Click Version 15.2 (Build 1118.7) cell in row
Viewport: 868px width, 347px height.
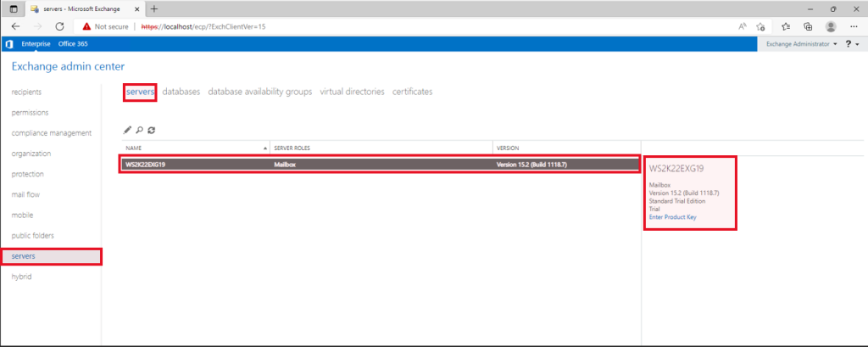532,165
